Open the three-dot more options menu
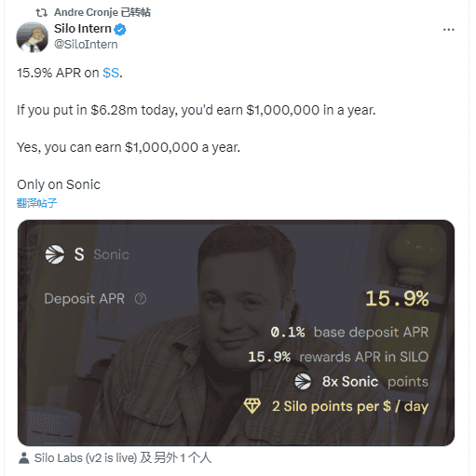The width and height of the screenshot is (476, 476). point(448,30)
